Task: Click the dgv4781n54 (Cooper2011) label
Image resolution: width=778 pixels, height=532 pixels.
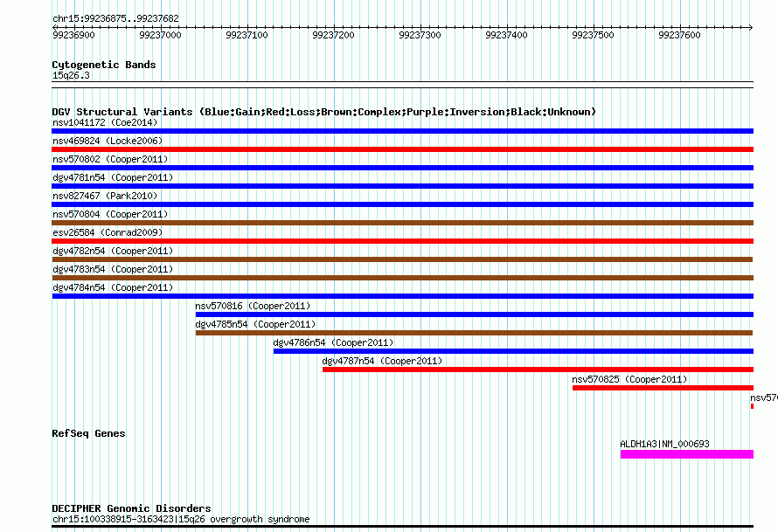Action: [x=113, y=178]
